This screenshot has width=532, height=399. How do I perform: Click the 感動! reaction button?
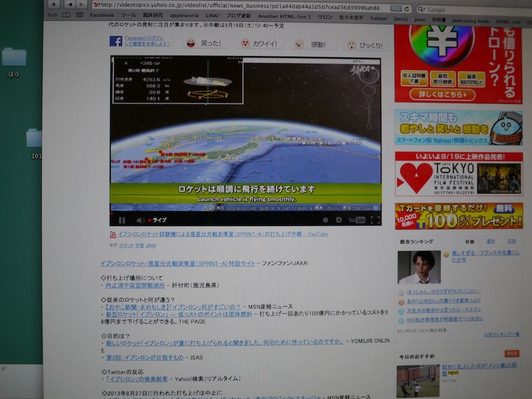313,44
